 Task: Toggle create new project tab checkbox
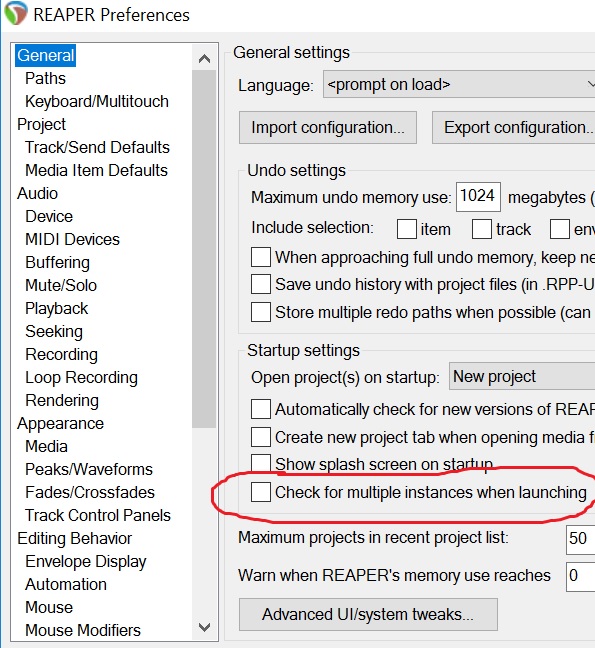(x=261, y=437)
